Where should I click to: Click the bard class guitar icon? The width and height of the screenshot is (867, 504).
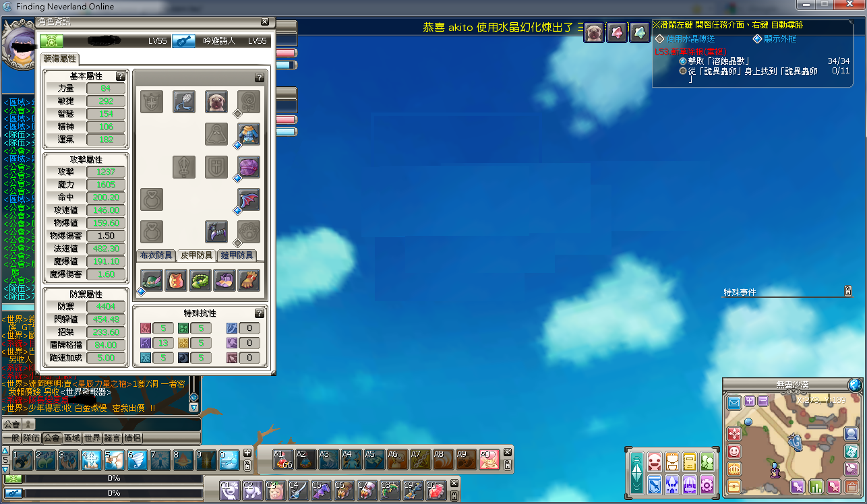pyautogui.click(x=183, y=41)
